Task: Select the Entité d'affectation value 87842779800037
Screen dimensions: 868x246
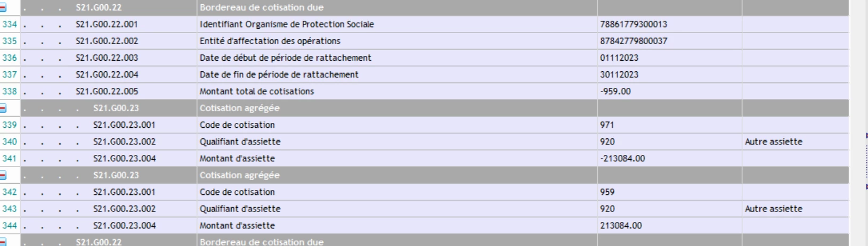Action: coord(633,41)
